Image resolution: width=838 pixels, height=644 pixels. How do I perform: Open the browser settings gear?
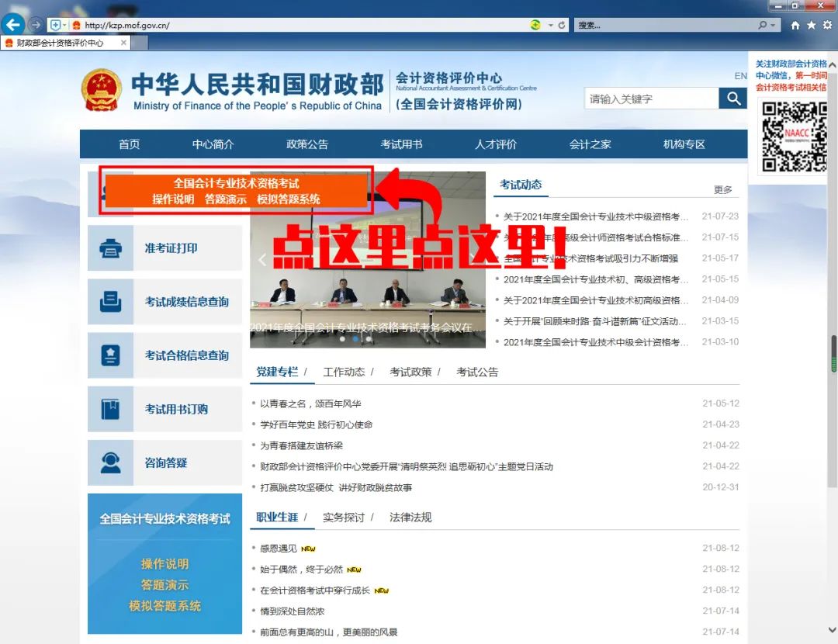point(827,25)
